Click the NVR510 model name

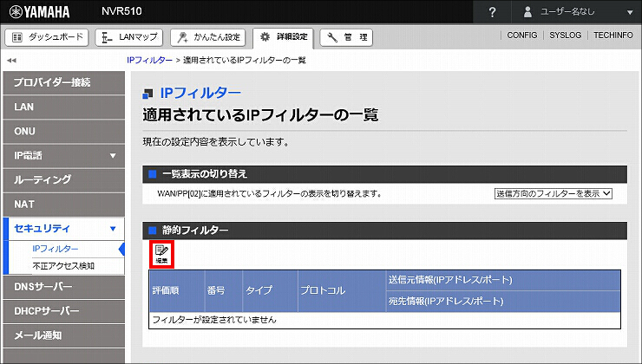tap(121, 11)
